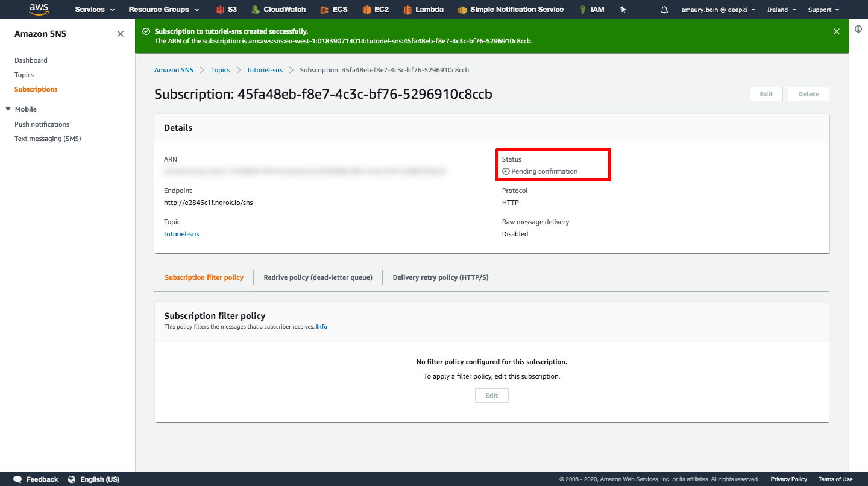Open the Ireland region dropdown
Viewport: 868px width, 486px height.
click(781, 10)
